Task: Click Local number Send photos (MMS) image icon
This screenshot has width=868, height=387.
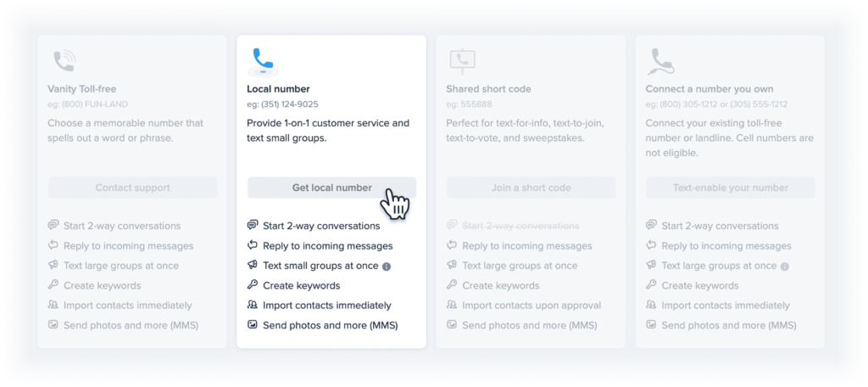Action: (253, 325)
